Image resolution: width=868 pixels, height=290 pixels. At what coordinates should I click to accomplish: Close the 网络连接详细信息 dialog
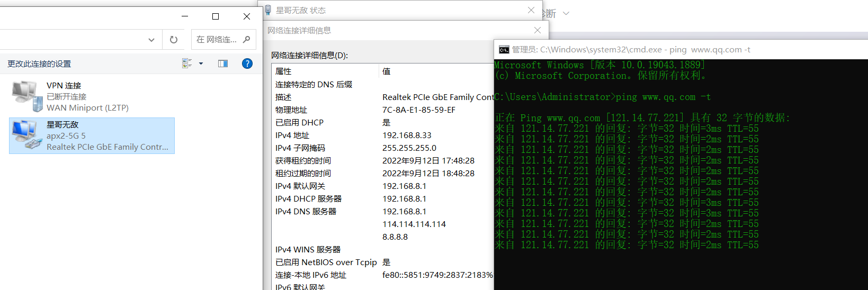(x=538, y=30)
